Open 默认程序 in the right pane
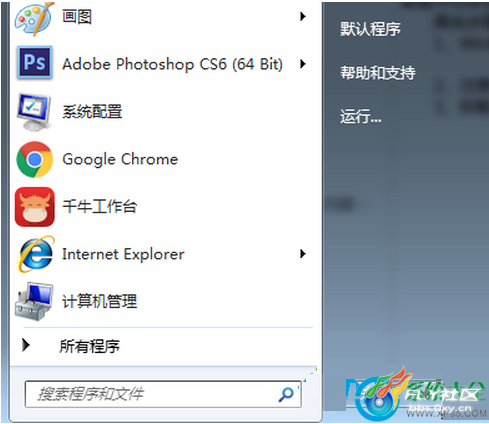 370,29
